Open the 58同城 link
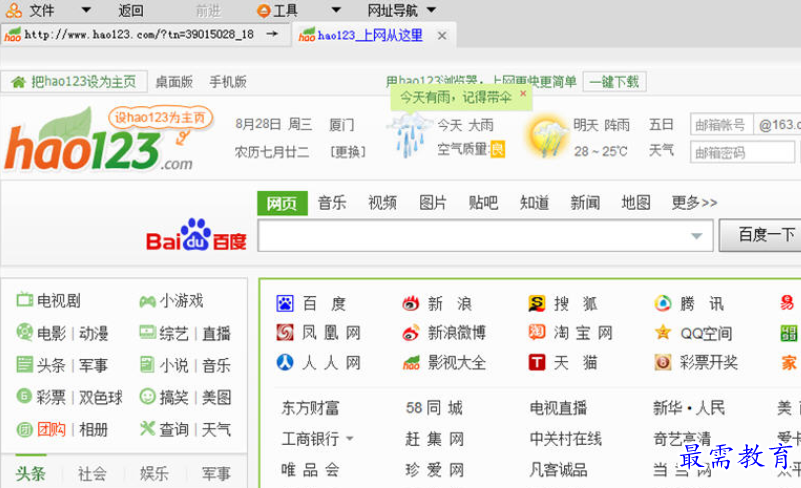 click(434, 408)
